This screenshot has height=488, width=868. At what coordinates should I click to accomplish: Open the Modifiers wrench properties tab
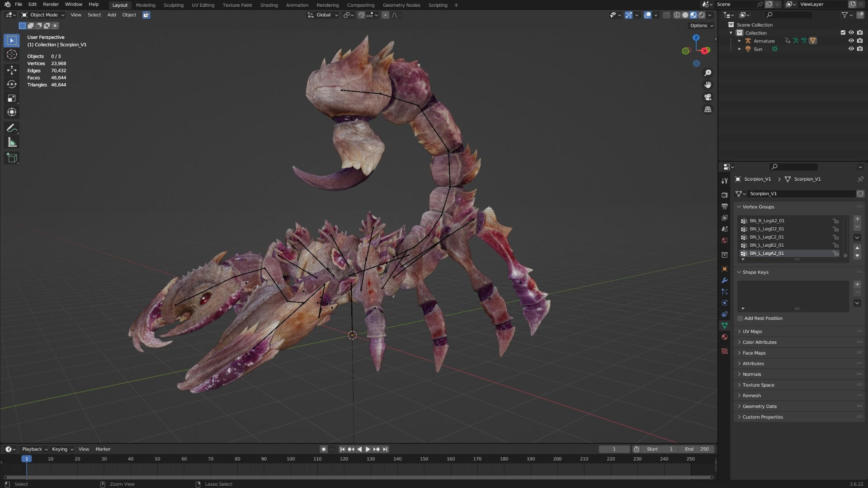[725, 280]
